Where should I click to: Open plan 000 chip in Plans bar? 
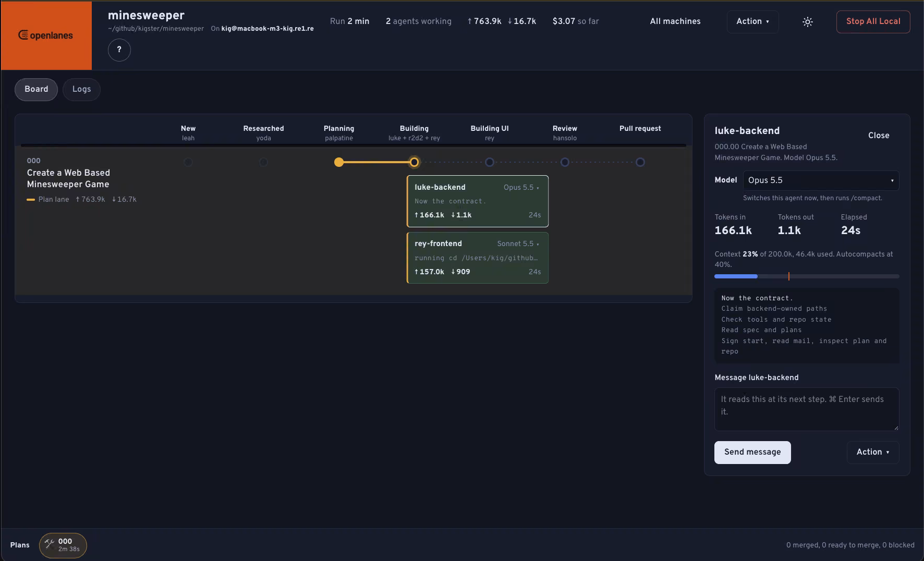63,545
